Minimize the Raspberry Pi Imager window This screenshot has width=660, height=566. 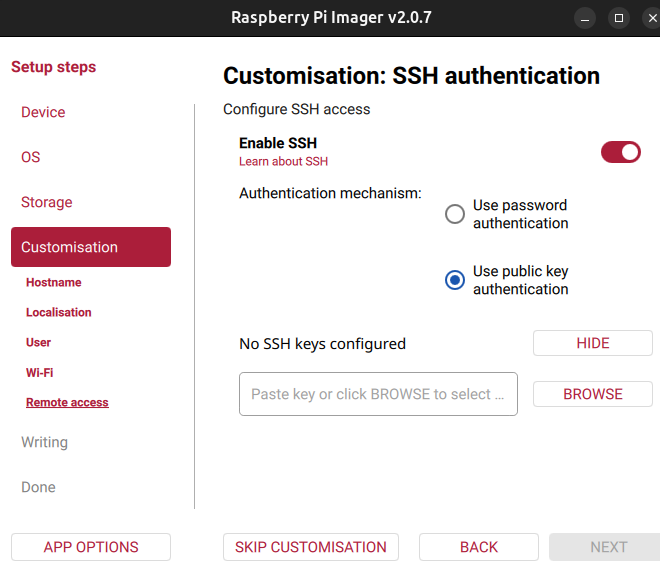585,18
